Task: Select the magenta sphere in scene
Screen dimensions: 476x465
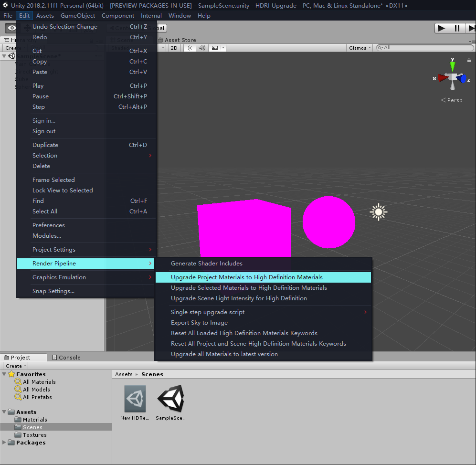Action: tap(329, 222)
